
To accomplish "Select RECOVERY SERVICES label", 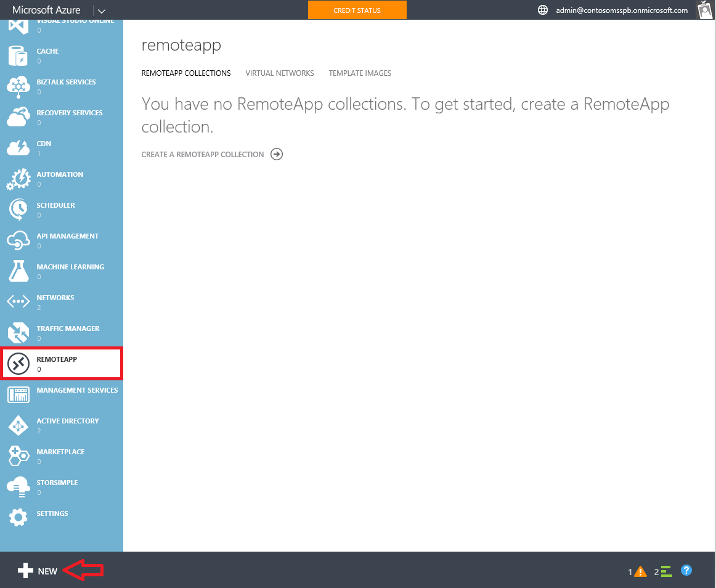I will [70, 113].
